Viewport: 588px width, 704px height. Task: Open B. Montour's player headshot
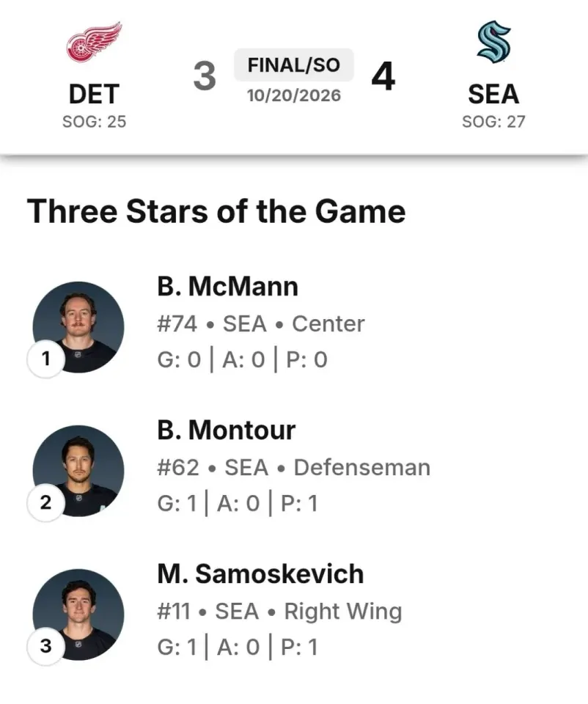[x=78, y=471]
